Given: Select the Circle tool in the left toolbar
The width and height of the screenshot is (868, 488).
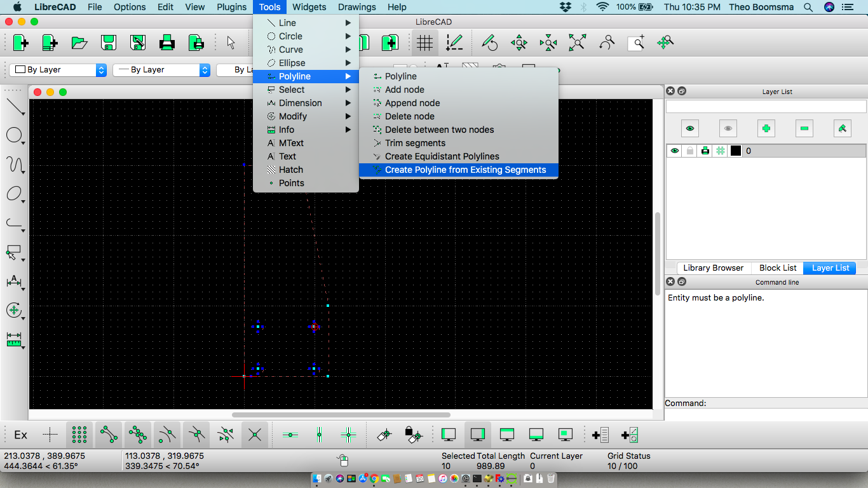Looking at the screenshot, I should 14,135.
